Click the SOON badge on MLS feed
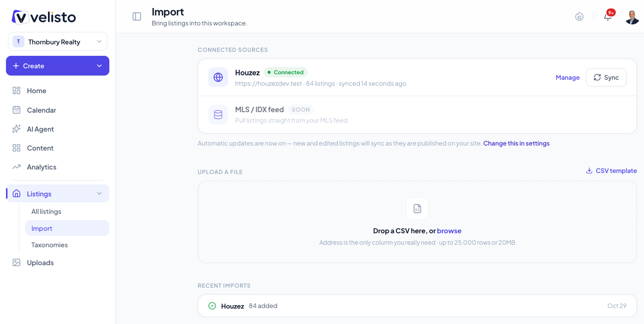This screenshot has width=644, height=324. (301, 110)
